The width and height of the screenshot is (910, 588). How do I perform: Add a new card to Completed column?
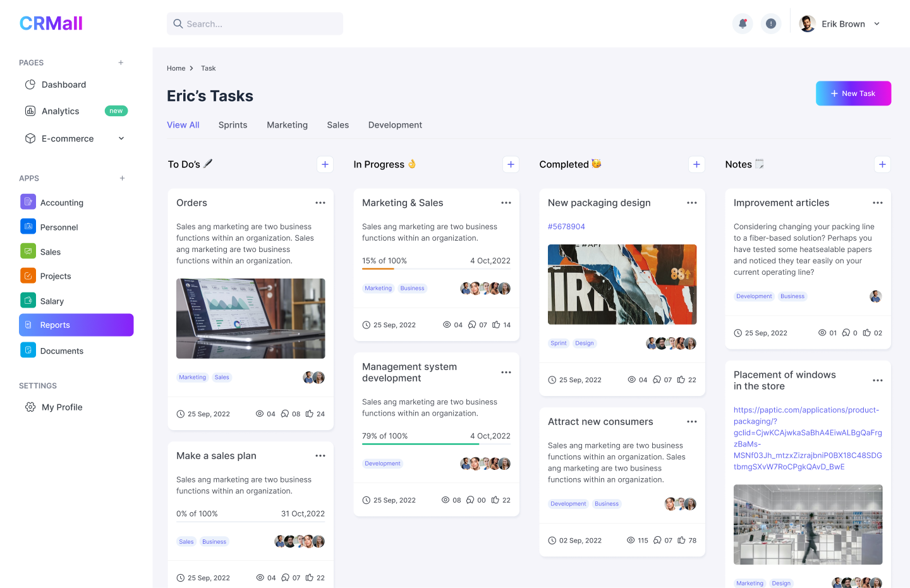696,164
